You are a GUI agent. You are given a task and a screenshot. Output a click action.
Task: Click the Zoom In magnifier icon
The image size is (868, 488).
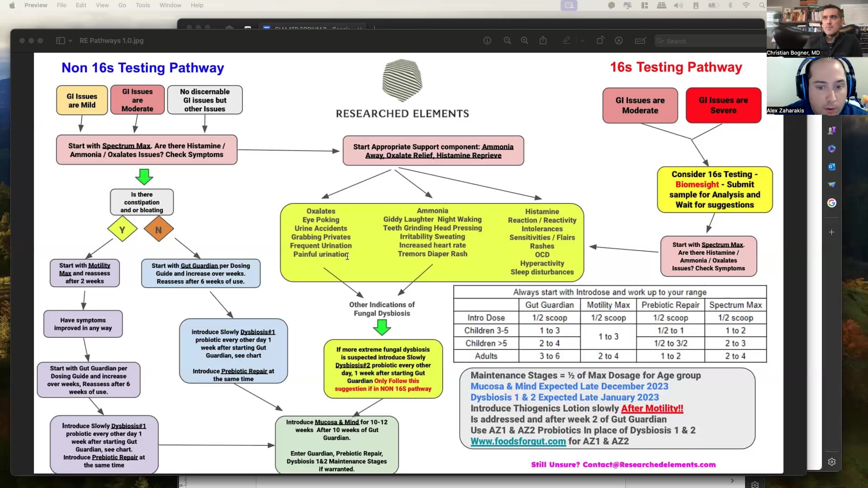524,41
